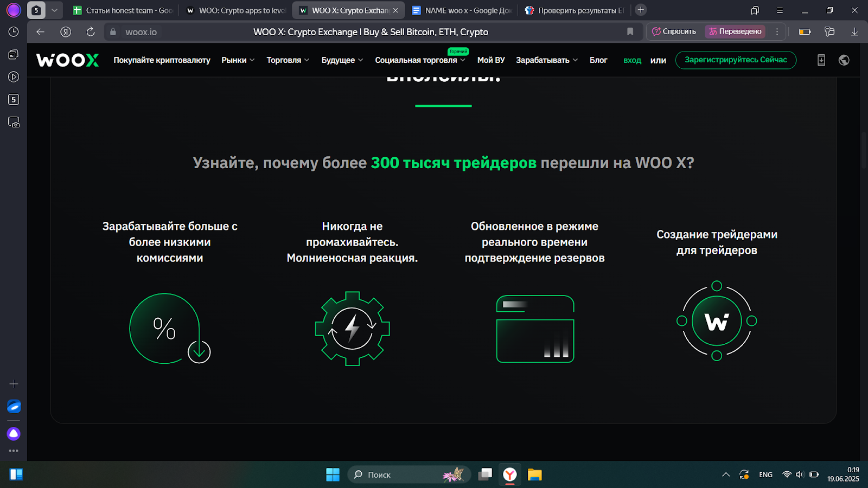Open the blue messenger sidebar app
868x488 pixels.
(x=14, y=407)
